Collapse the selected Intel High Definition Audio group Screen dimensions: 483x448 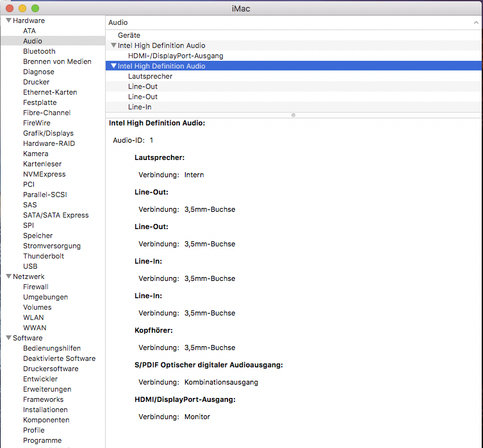pyautogui.click(x=113, y=66)
